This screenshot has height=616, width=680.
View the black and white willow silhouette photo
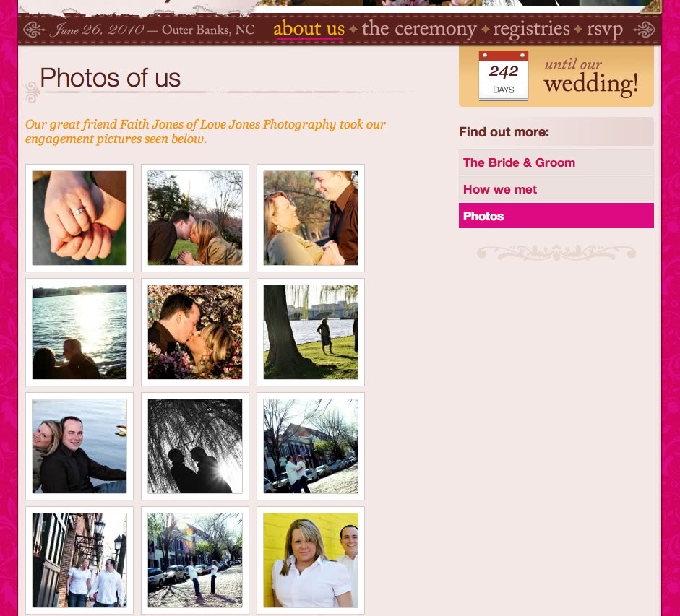[195, 446]
